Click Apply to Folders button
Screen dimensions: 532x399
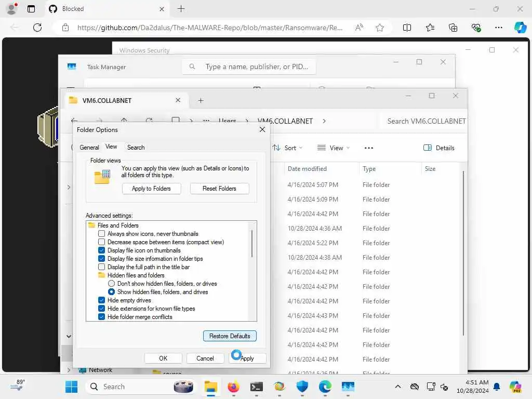click(151, 189)
